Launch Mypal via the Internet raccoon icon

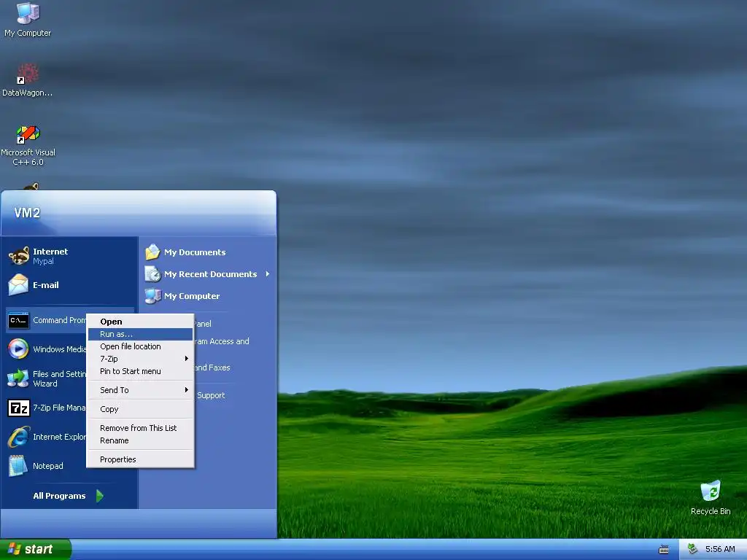point(19,256)
